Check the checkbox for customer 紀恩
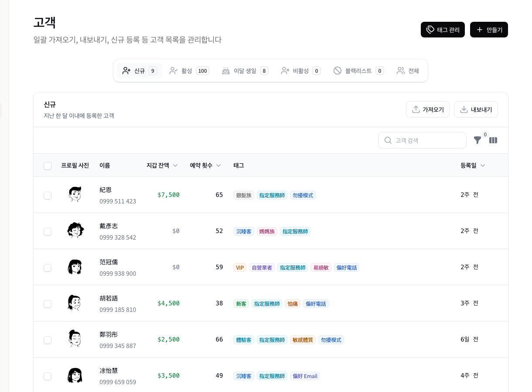Screen dimensions: 532x392 tap(48, 196)
